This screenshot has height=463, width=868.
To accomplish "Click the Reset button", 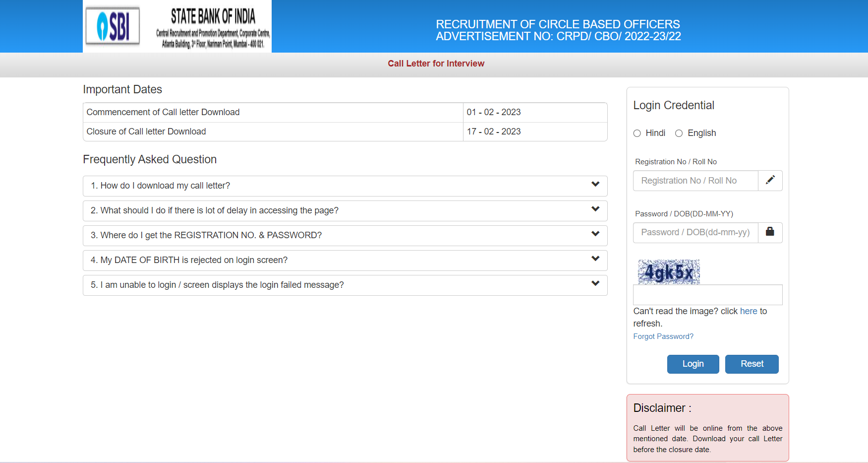I will tap(752, 364).
